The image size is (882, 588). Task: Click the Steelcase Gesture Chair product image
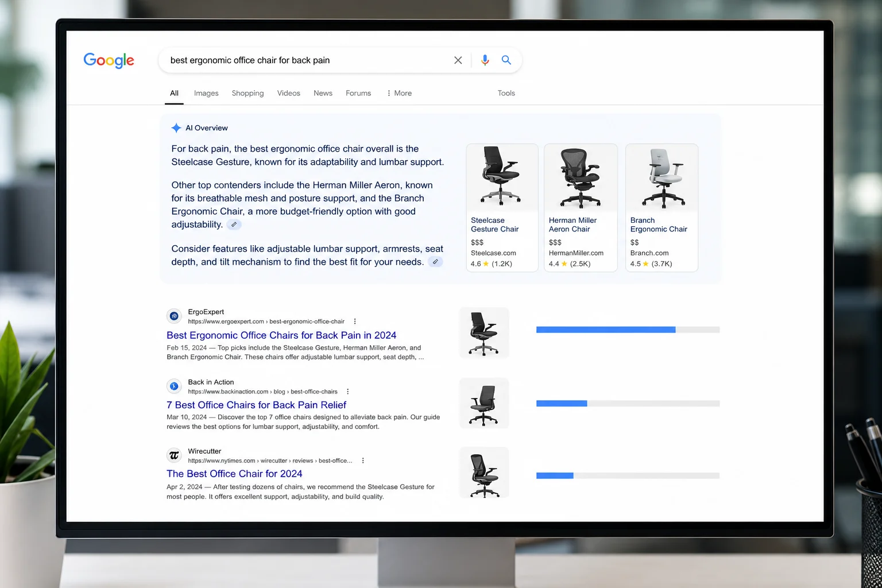(502, 177)
